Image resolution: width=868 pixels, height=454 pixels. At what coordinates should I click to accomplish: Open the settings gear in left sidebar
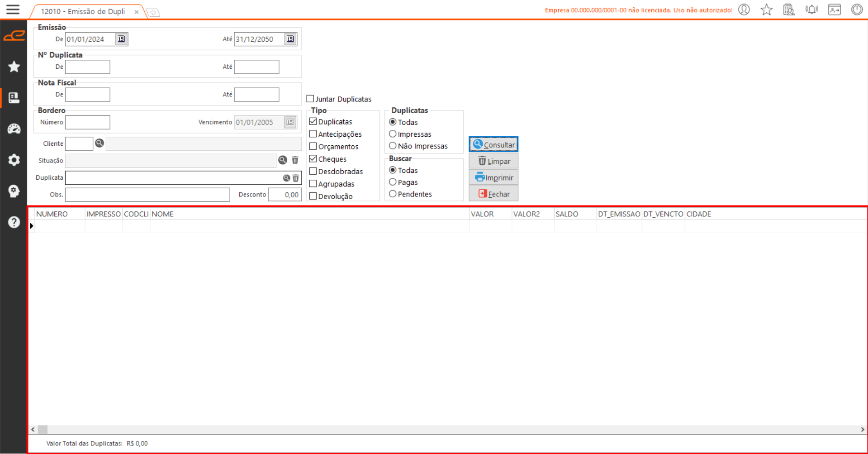coord(14,160)
